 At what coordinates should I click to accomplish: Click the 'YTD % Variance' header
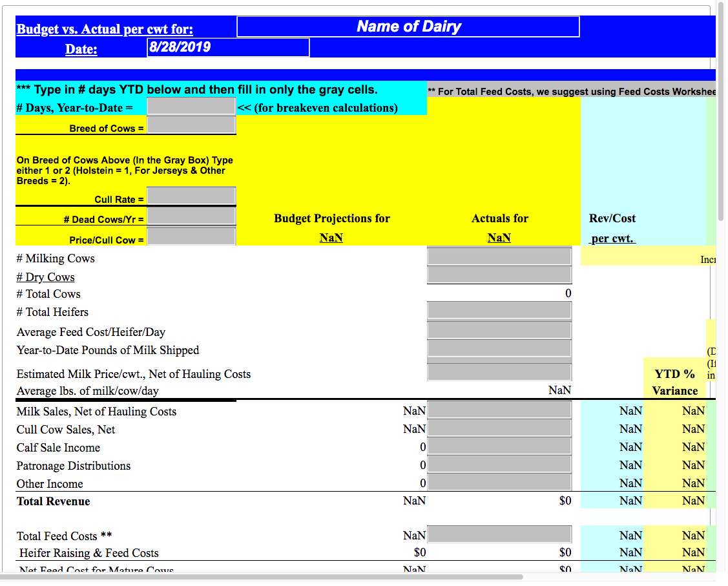[675, 382]
